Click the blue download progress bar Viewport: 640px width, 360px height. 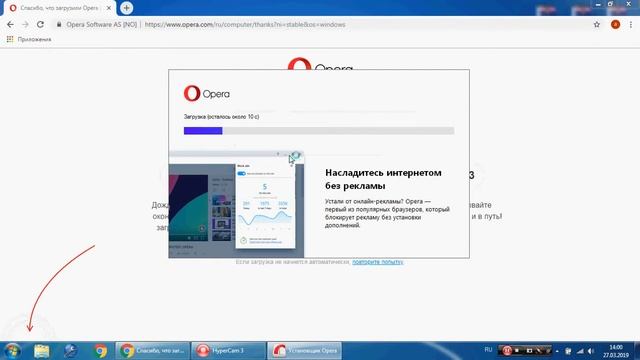tap(203, 131)
